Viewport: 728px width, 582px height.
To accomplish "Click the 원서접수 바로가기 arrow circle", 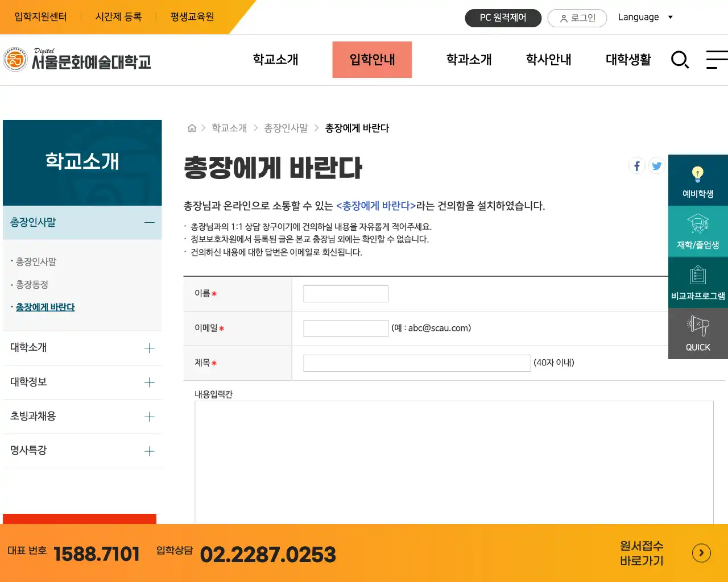I will [701, 553].
